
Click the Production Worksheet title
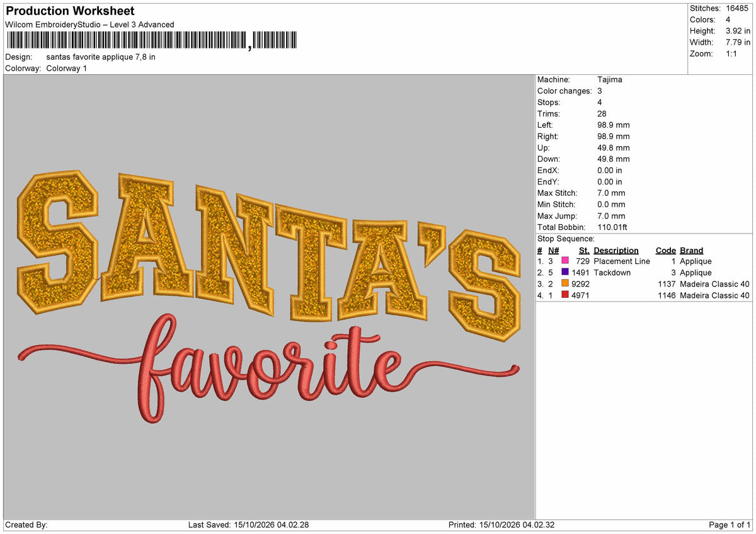pyautogui.click(x=70, y=11)
